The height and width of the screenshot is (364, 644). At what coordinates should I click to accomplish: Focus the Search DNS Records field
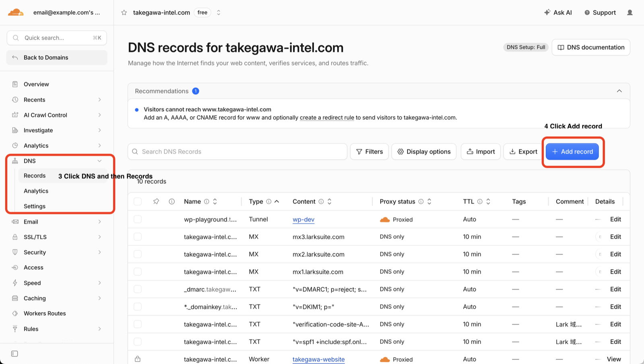237,152
